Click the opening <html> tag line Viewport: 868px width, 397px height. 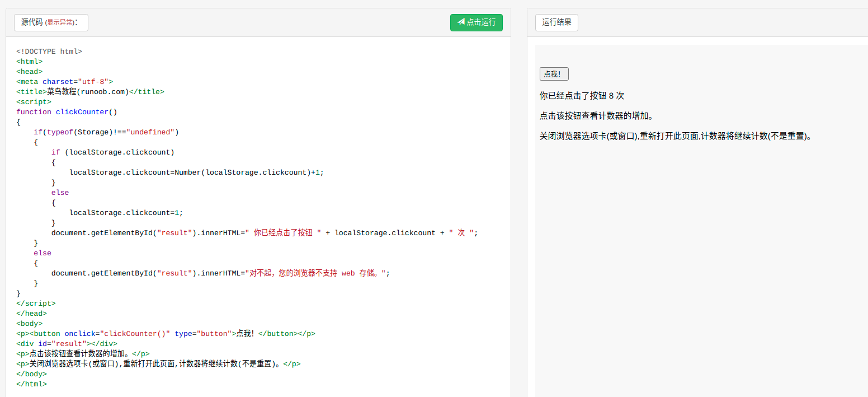click(29, 62)
